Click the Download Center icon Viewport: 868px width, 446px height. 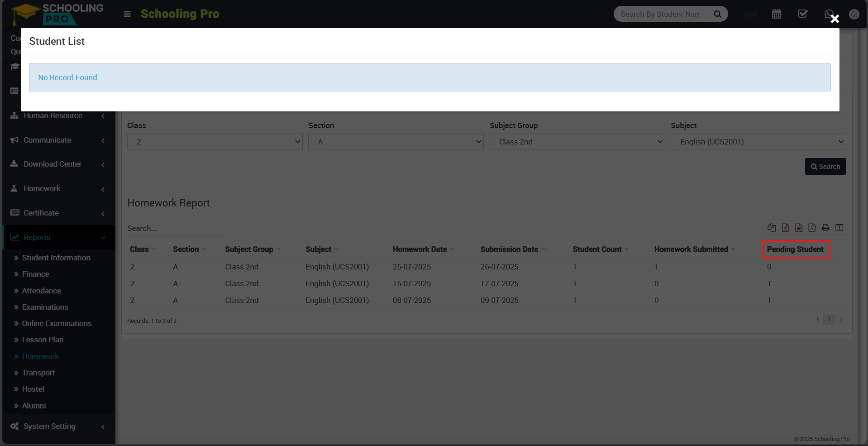(14, 164)
